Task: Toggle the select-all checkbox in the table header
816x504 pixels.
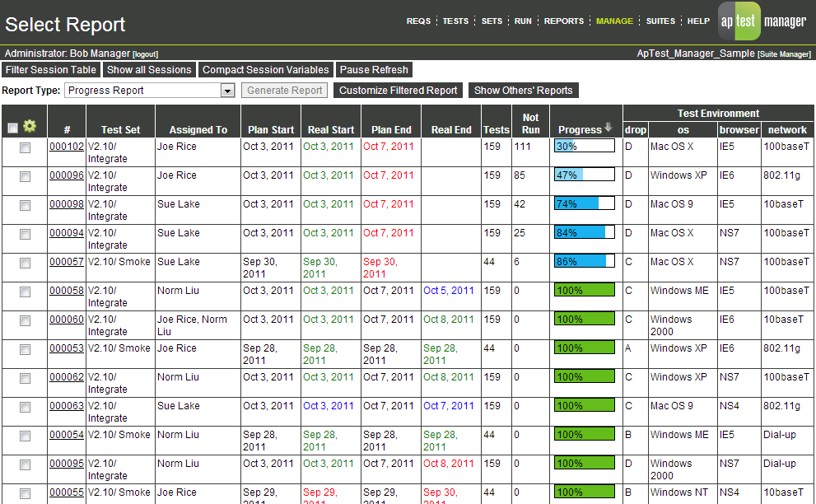Action: click(13, 128)
